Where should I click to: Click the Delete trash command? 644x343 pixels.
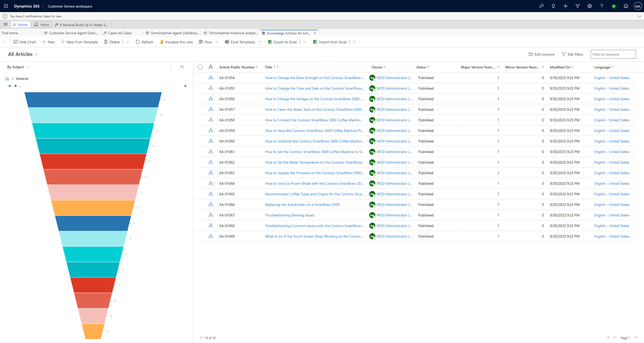[x=112, y=42]
